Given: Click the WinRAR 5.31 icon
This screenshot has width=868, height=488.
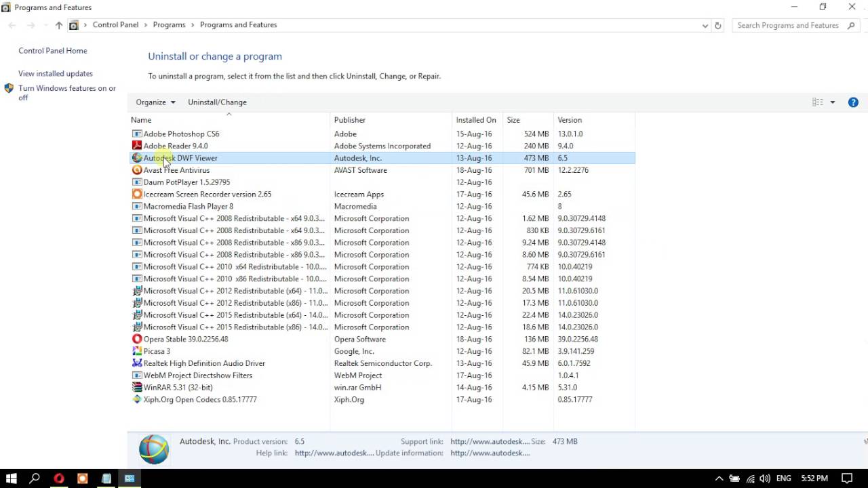Looking at the screenshot, I should 137,388.
